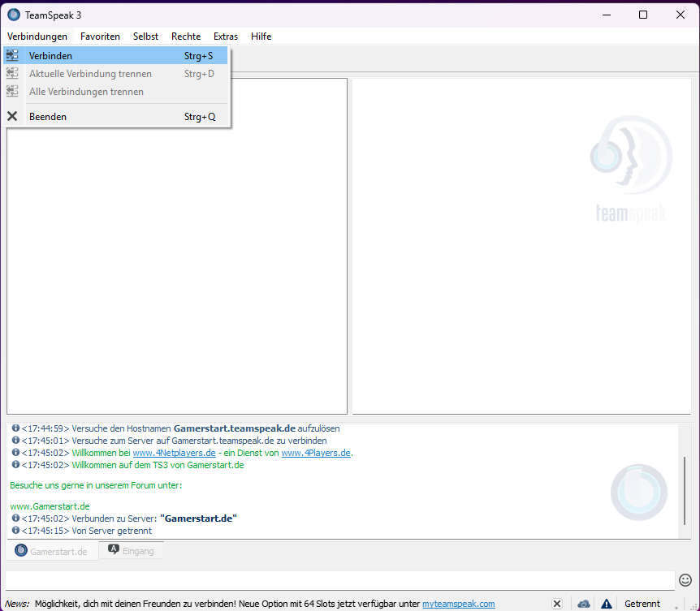Screen dimensions: 700x611
Task: Click the TeamSpeak logo in title bar
Action: [x=14, y=15]
